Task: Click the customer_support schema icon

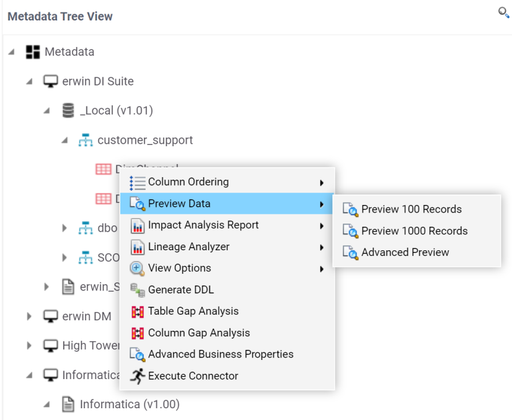Action: (86, 141)
